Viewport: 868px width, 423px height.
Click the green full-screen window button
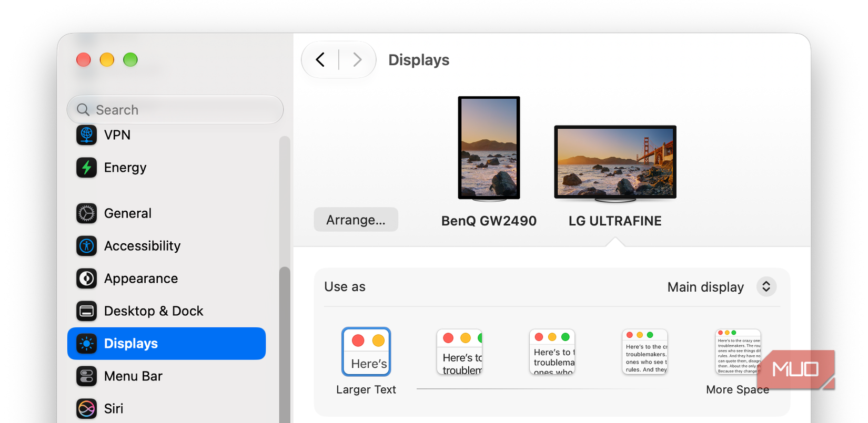(130, 60)
